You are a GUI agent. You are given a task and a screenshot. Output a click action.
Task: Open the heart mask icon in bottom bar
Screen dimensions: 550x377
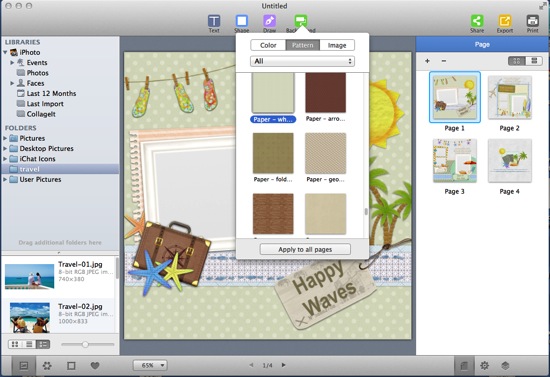pos(95,366)
